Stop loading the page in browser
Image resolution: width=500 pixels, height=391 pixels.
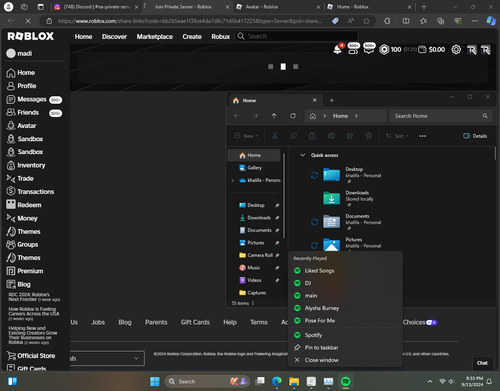click(x=28, y=21)
